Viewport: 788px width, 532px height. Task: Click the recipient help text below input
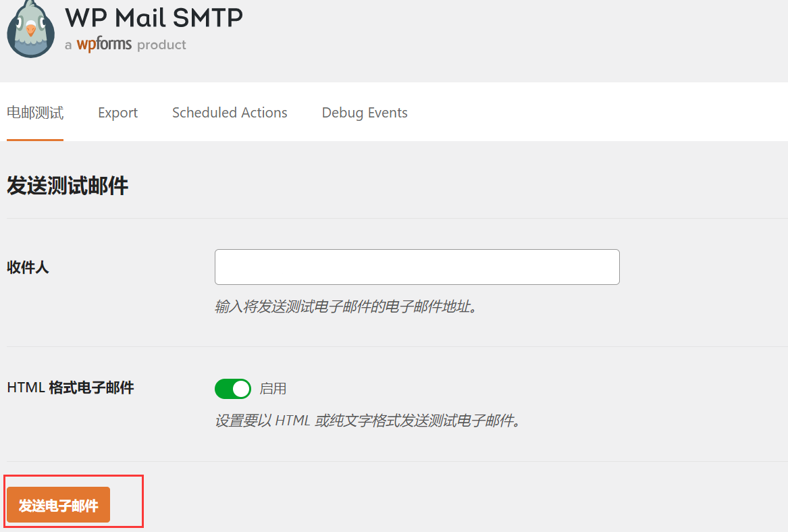pyautogui.click(x=346, y=307)
